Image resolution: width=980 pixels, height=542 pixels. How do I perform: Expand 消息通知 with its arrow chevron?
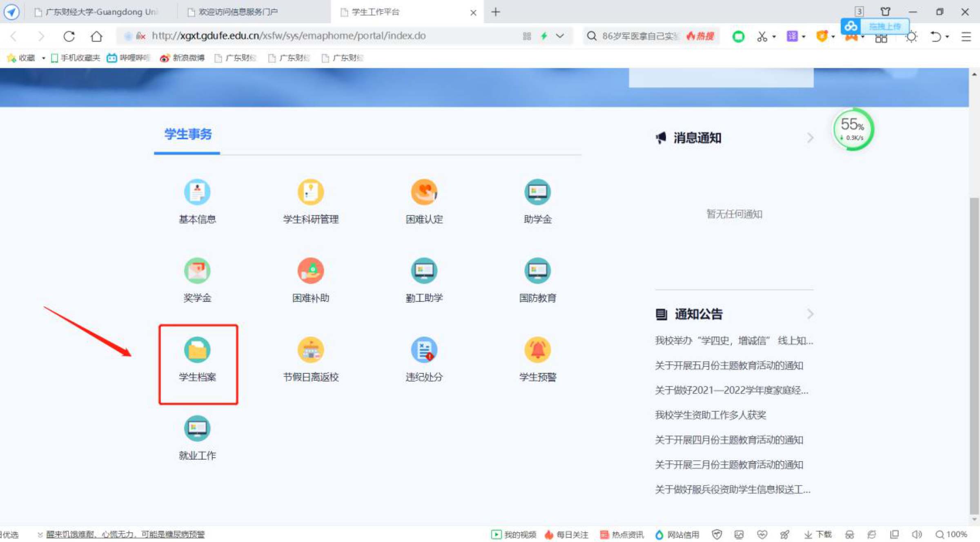[810, 138]
